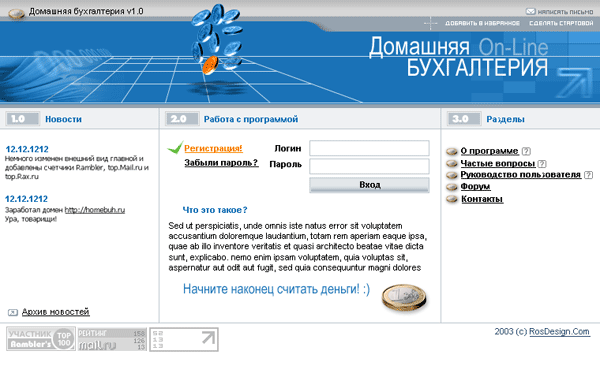Follow the http://homebuh.ru link in the news
The height and width of the screenshot is (377, 600).
95,210
